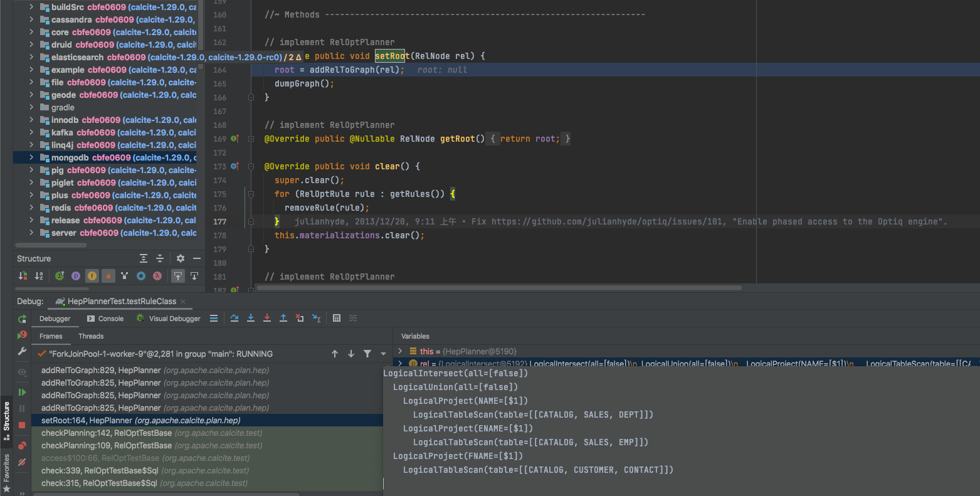Image resolution: width=980 pixels, height=496 pixels.
Task: Select next frame down arrow
Action: click(x=351, y=354)
